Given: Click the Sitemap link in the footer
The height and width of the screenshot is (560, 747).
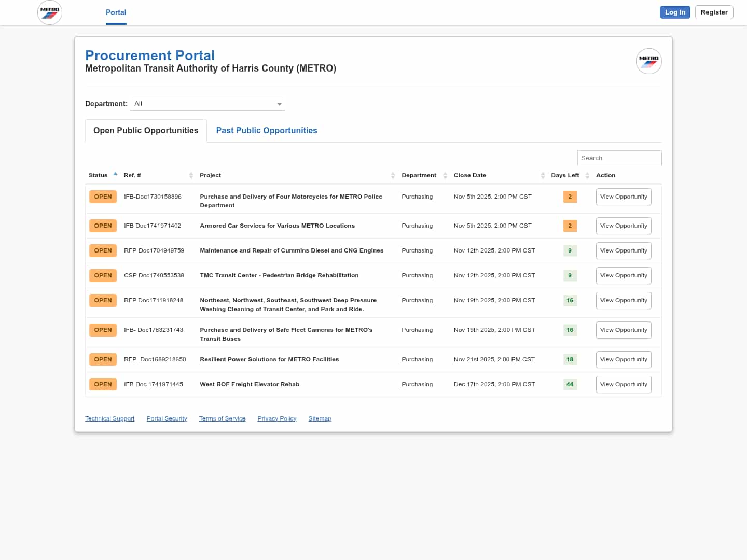Looking at the screenshot, I should 320,418.
